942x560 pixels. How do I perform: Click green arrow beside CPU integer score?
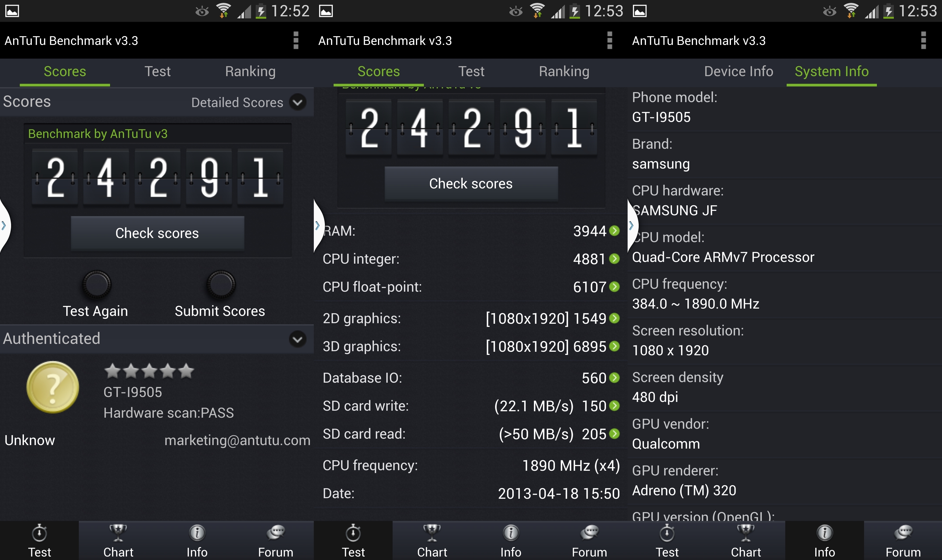click(x=615, y=258)
